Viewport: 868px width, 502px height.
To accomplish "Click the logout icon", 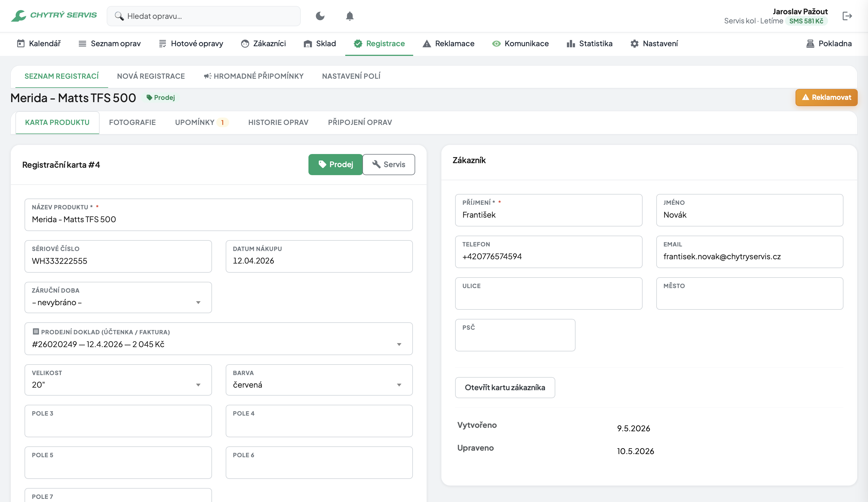I will point(847,16).
